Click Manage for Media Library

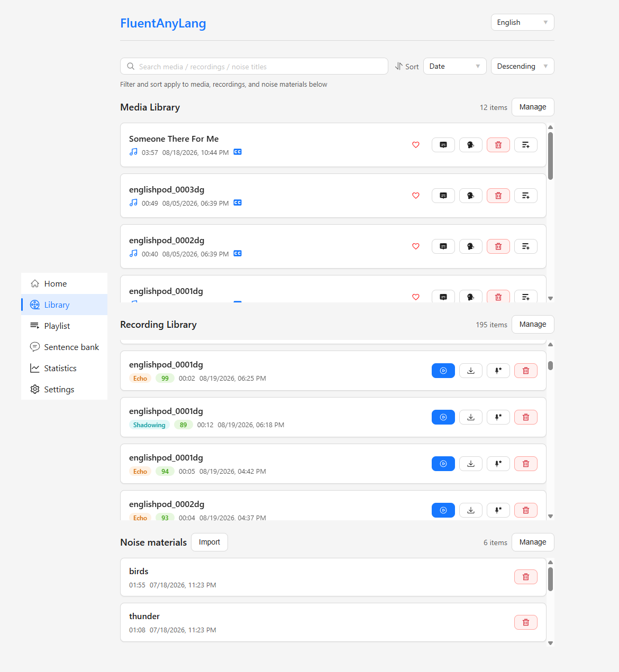click(x=533, y=107)
